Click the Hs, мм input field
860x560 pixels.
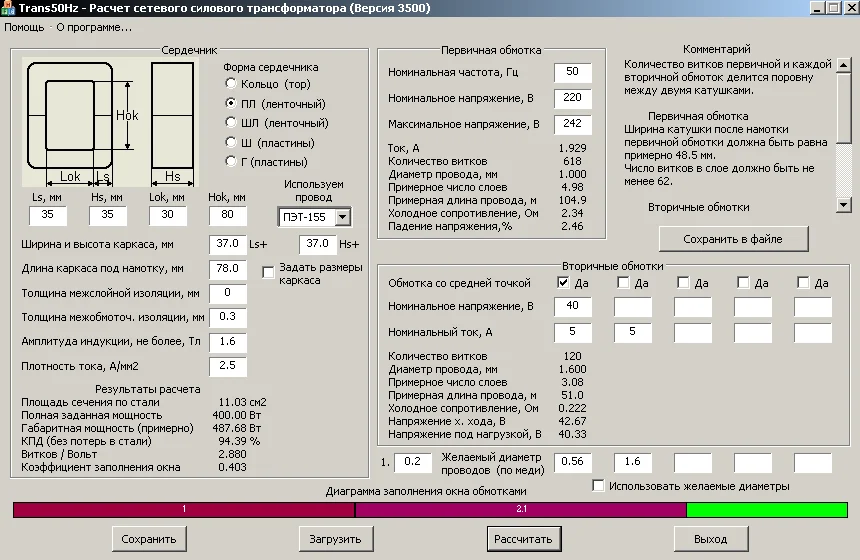coord(108,215)
